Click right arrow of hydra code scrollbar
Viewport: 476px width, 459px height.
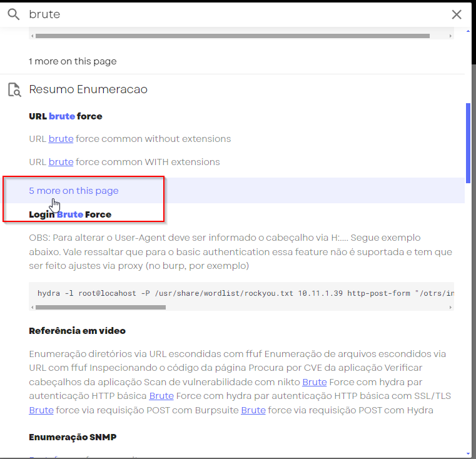(450, 308)
